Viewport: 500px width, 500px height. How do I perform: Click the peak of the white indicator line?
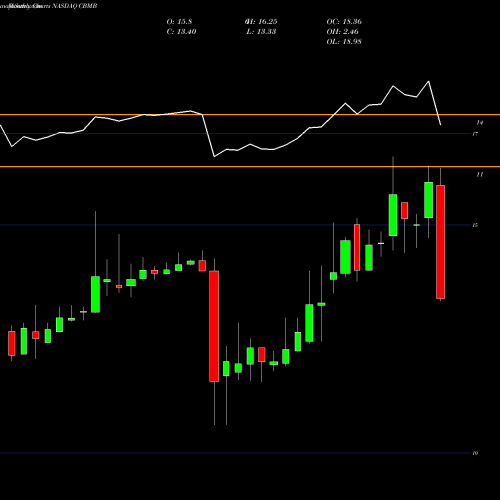click(x=428, y=81)
